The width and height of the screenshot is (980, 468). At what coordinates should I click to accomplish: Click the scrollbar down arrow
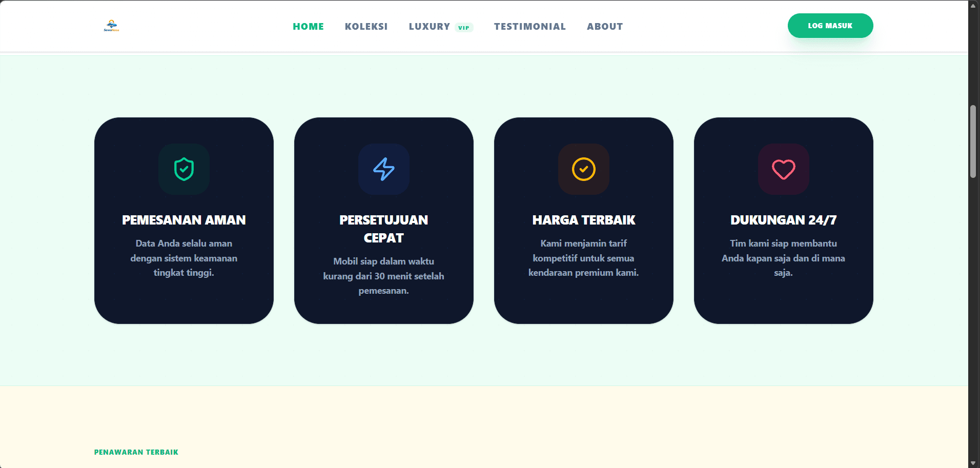pyautogui.click(x=973, y=463)
